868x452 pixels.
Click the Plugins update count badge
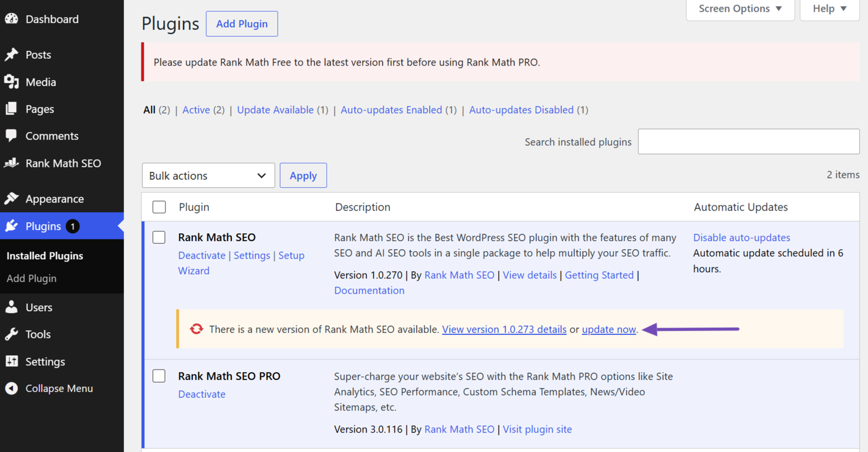click(x=73, y=226)
